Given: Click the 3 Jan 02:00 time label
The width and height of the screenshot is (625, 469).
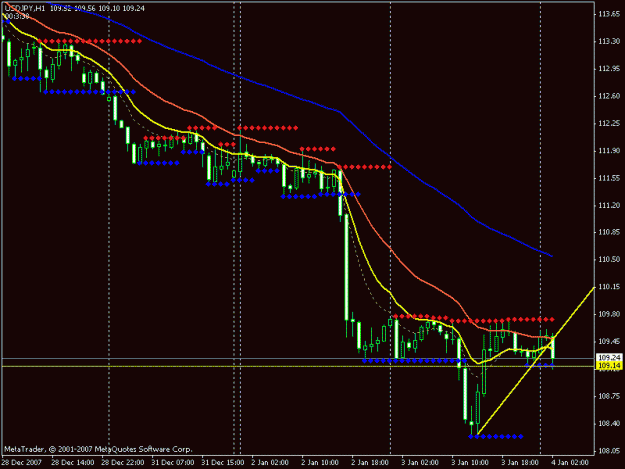Looking at the screenshot, I should (x=420, y=462).
